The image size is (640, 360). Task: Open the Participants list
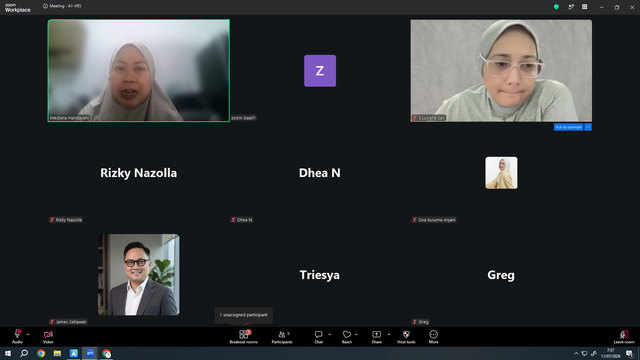point(282,337)
